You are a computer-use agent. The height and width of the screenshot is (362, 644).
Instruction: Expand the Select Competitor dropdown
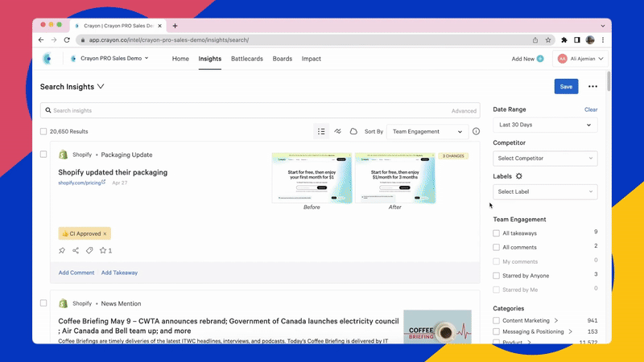point(544,158)
